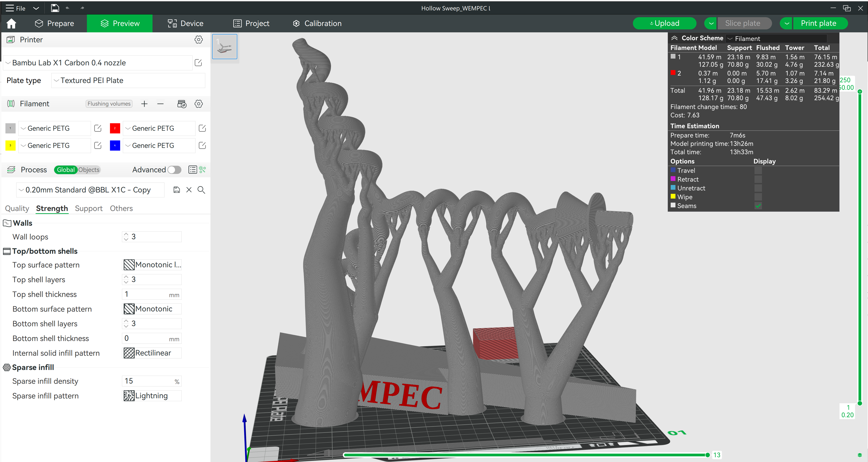Enable the Unretract display checkbox
This screenshot has height=462, width=868.
(x=758, y=188)
